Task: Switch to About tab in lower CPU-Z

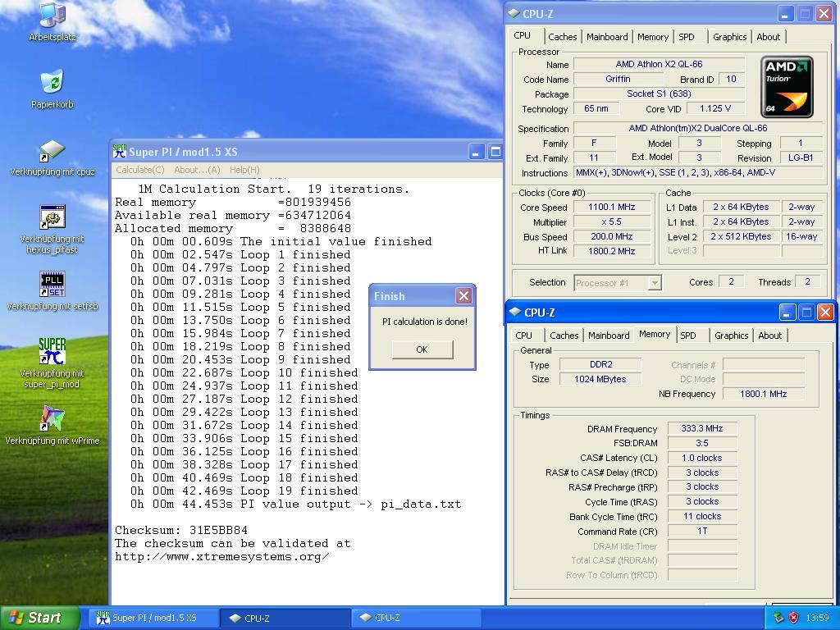Action: point(769,336)
